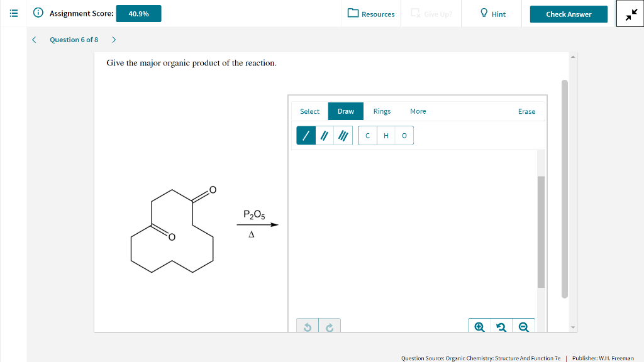Zoom in on the drawing canvas
The image size is (644, 362).
[x=479, y=326]
